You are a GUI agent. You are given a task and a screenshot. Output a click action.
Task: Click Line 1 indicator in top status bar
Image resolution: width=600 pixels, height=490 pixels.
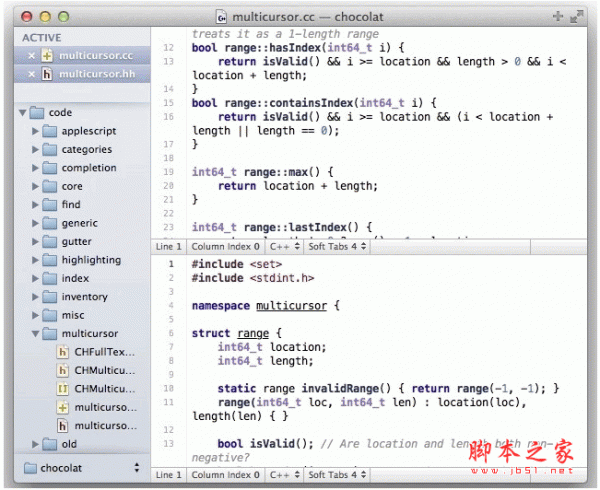168,246
